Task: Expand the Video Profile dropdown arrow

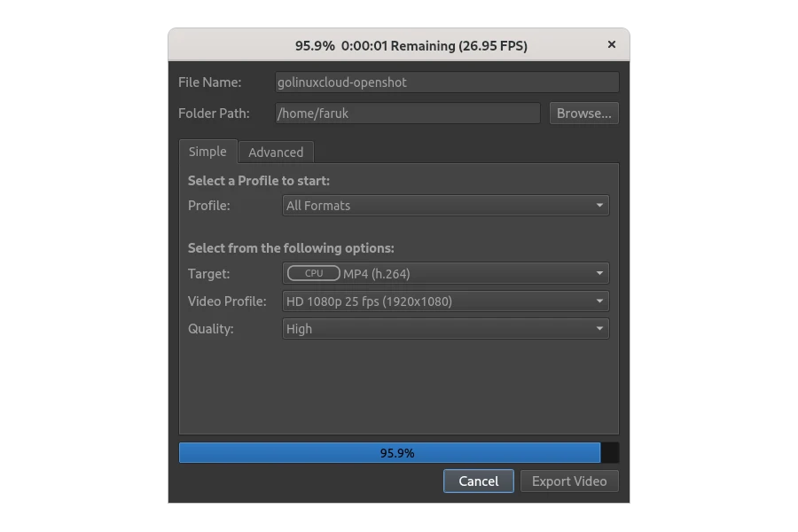Action: tap(599, 301)
